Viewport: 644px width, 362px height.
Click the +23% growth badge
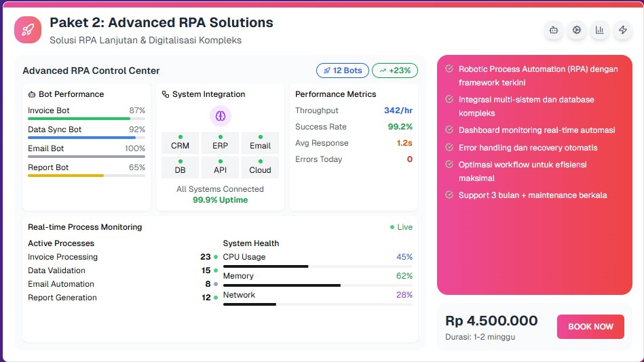pyautogui.click(x=395, y=71)
